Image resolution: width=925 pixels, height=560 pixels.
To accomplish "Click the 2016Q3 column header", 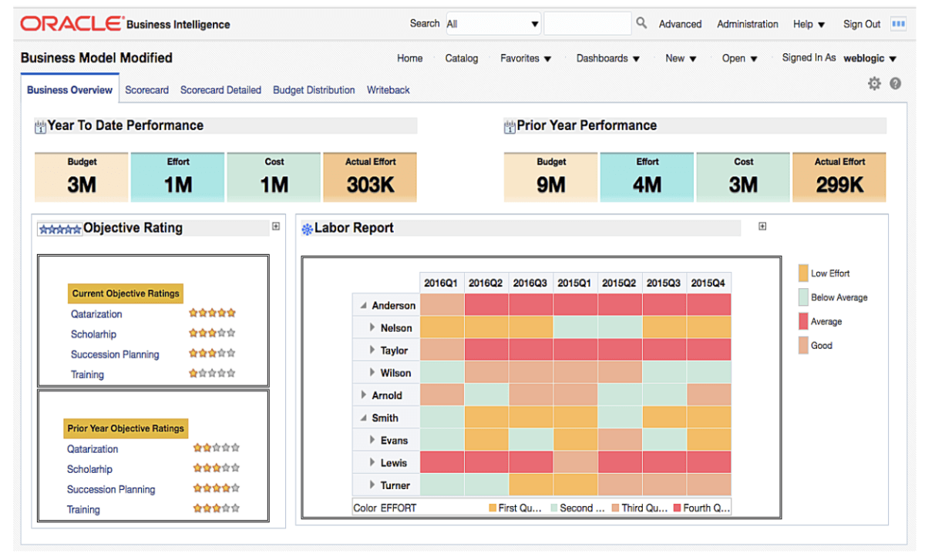I will pyautogui.click(x=530, y=283).
